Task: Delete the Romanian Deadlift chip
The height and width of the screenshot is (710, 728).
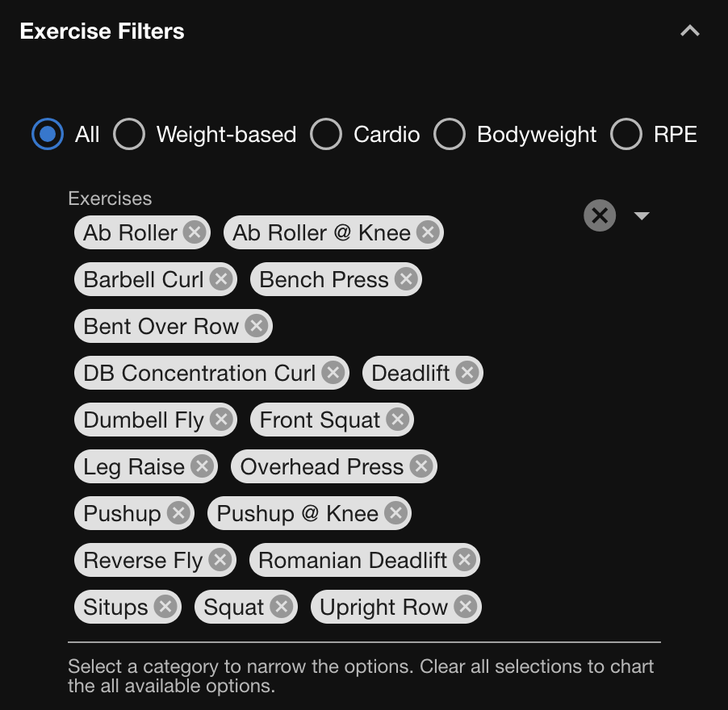Action: (x=464, y=560)
